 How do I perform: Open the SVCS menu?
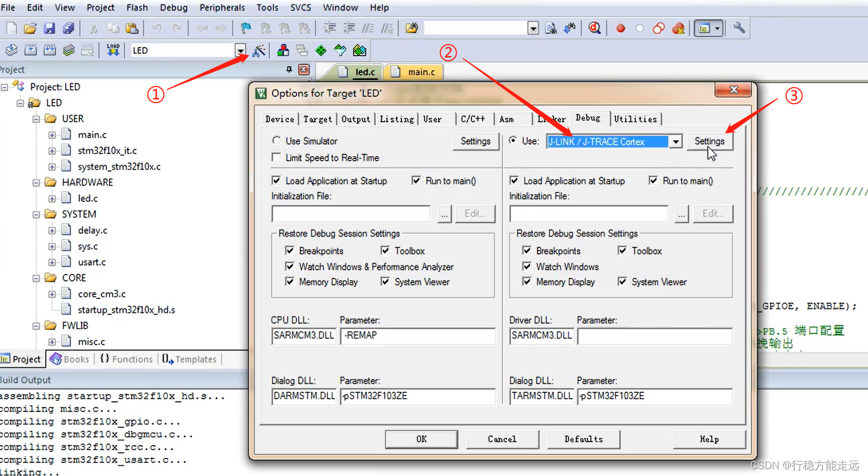click(300, 8)
